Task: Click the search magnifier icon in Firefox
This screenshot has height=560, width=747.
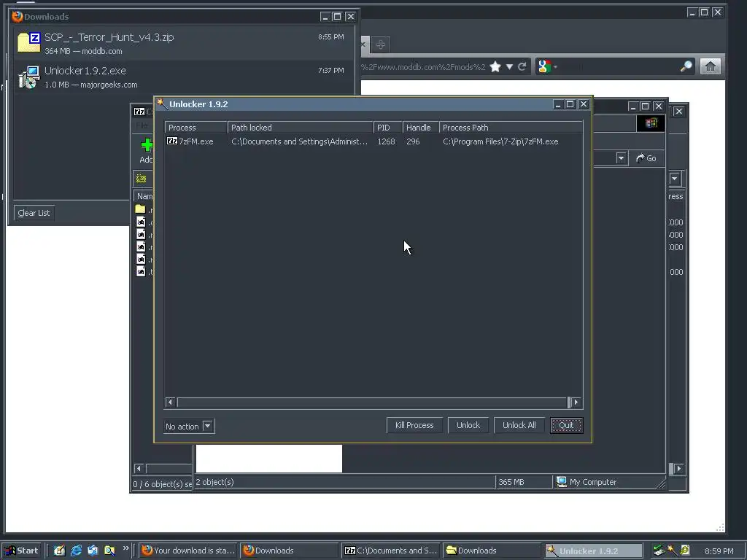Action: pos(686,66)
